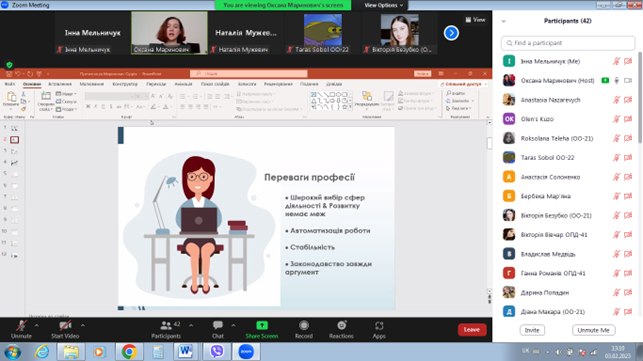Select participant Вікторія Вівчар ОПД-41

pyautogui.click(x=568, y=235)
